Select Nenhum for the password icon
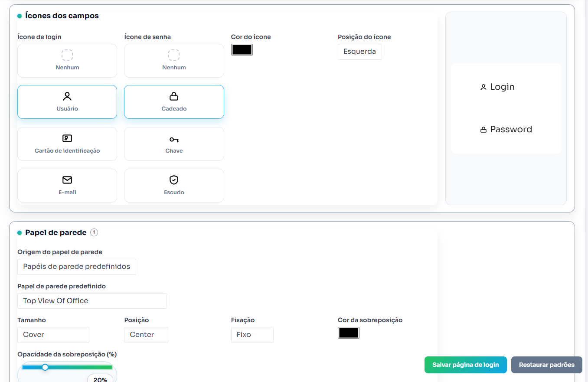Image resolution: width=588 pixels, height=382 pixels. 174,61
